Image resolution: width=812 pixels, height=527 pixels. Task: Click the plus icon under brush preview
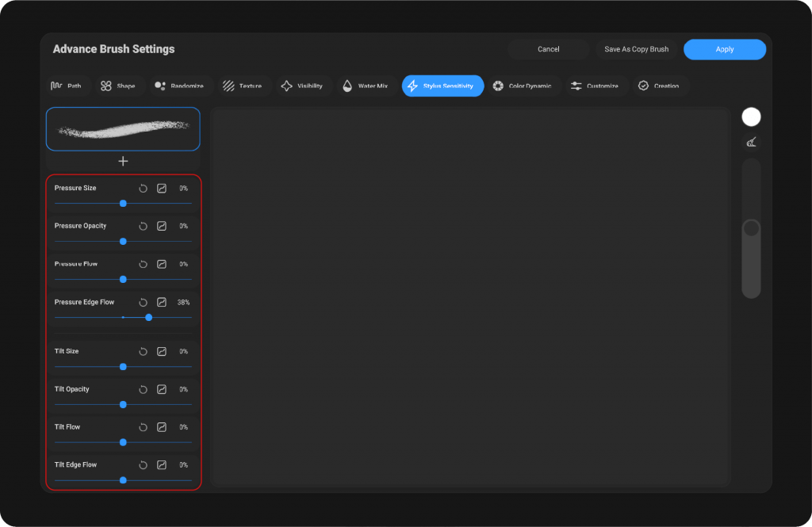coord(123,161)
